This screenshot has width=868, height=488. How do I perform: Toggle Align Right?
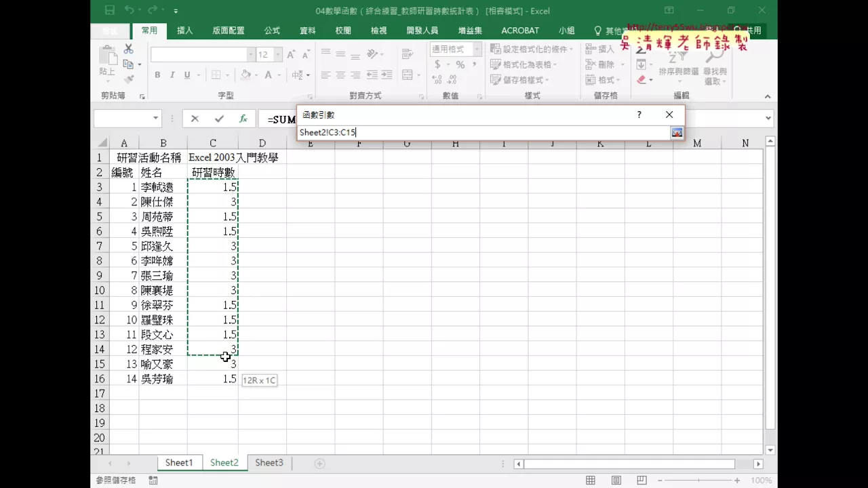click(x=355, y=75)
